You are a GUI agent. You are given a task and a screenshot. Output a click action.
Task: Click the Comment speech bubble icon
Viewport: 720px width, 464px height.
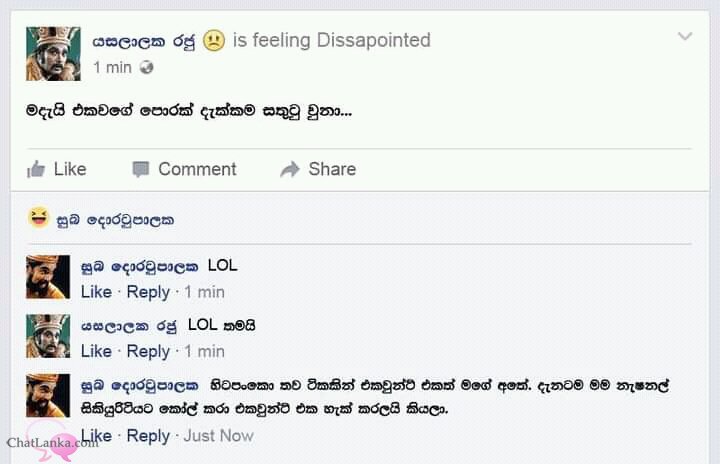(141, 170)
